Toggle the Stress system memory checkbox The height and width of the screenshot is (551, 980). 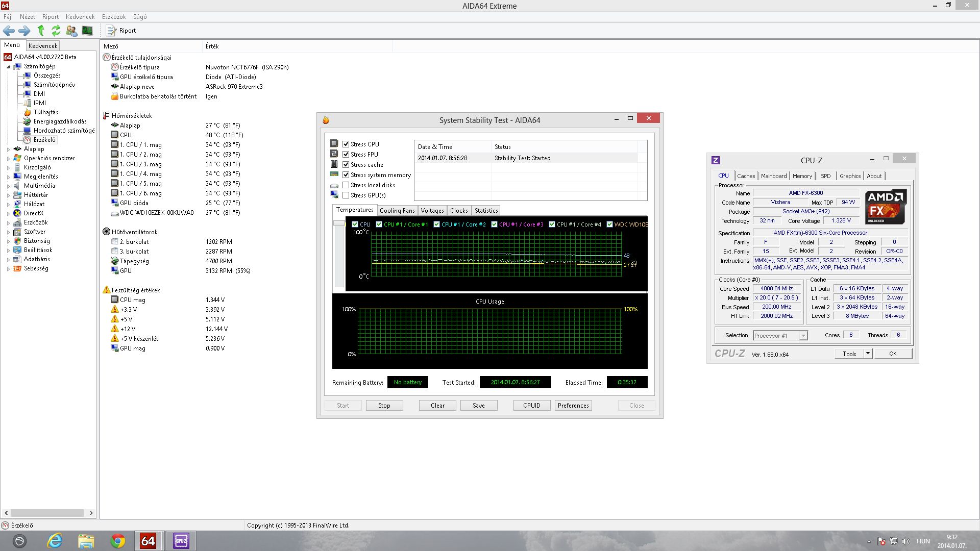[x=346, y=175]
